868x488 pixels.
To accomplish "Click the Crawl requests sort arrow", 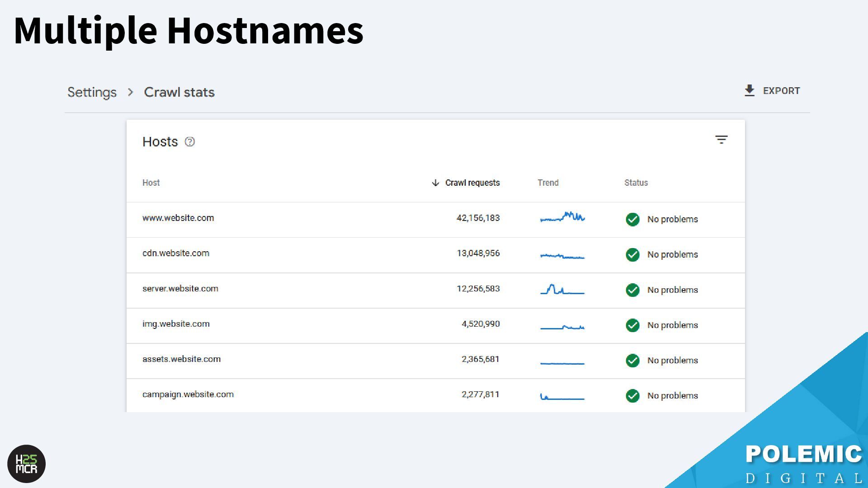I will [435, 183].
